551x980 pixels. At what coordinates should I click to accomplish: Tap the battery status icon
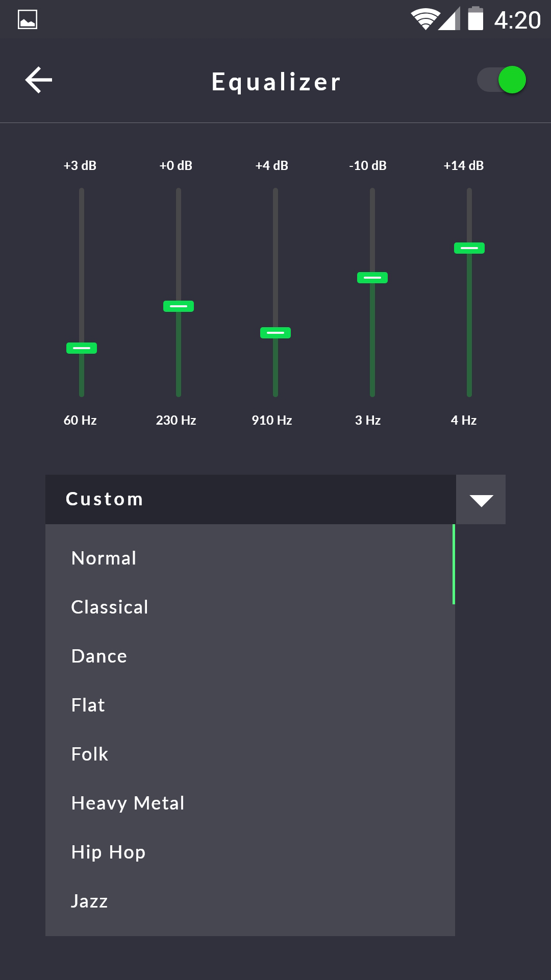[475, 19]
